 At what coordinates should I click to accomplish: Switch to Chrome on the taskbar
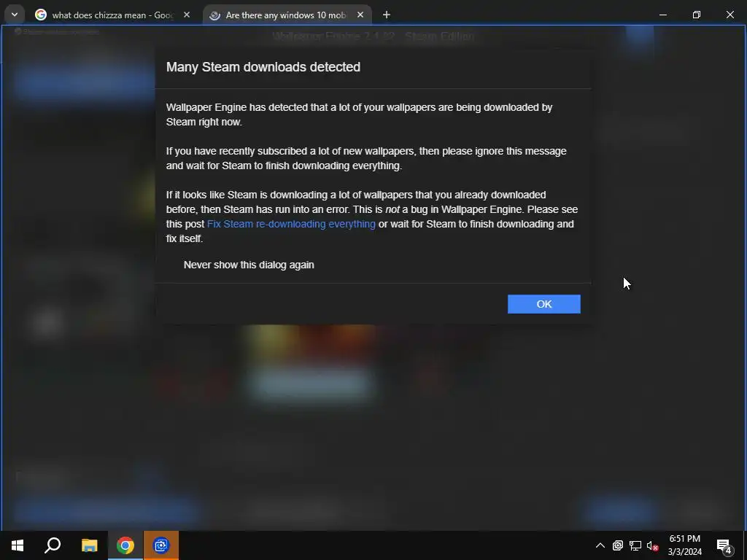pyautogui.click(x=125, y=545)
